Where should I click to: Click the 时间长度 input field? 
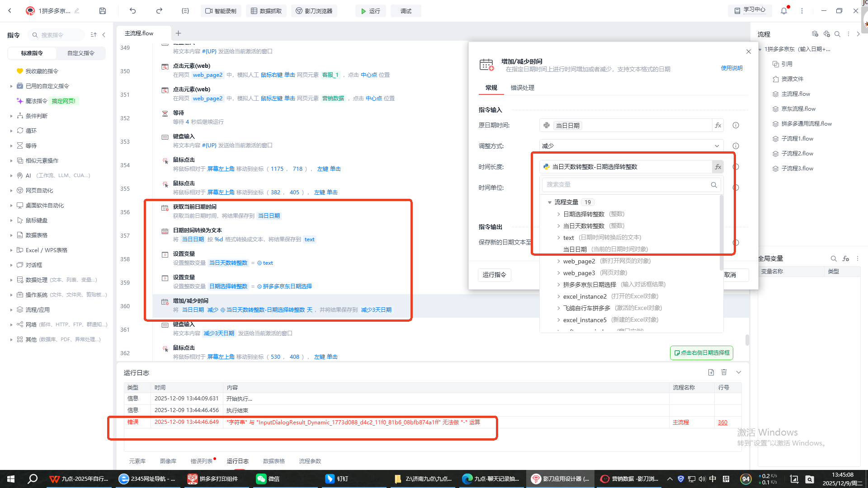(x=626, y=167)
